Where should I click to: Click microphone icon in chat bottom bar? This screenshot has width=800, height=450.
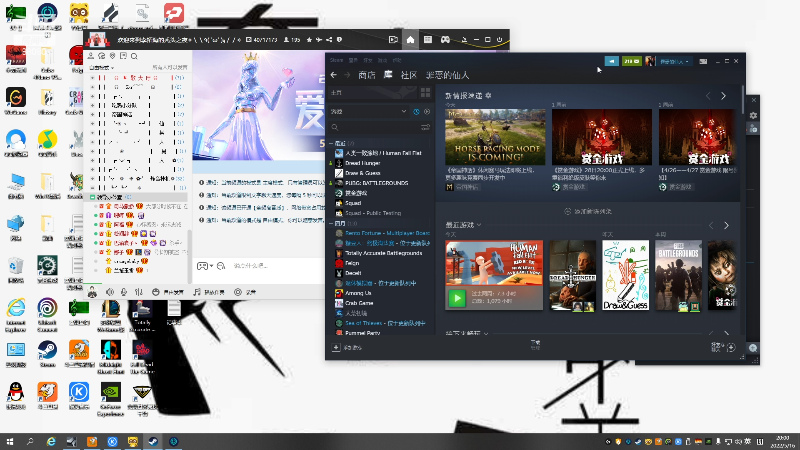point(124,292)
